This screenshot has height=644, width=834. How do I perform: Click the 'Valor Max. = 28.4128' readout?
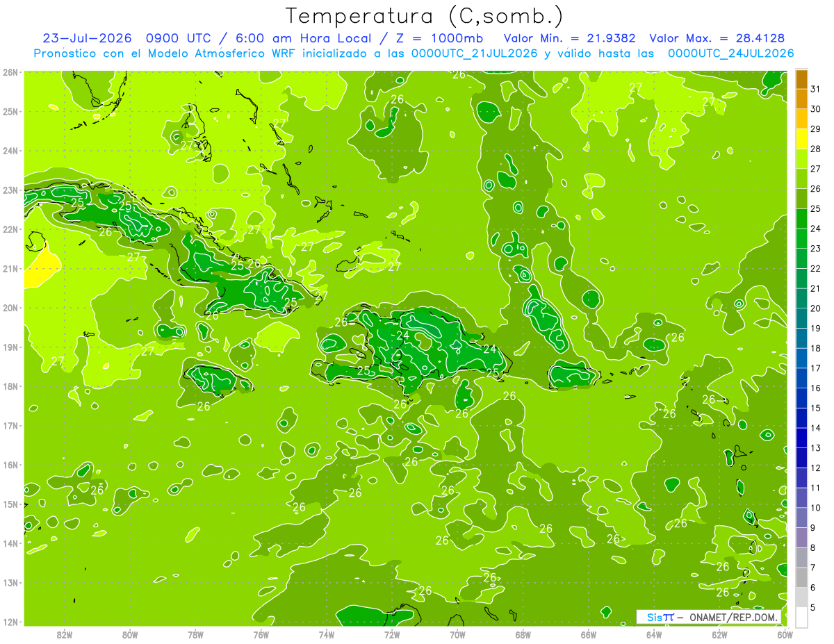[719, 38]
